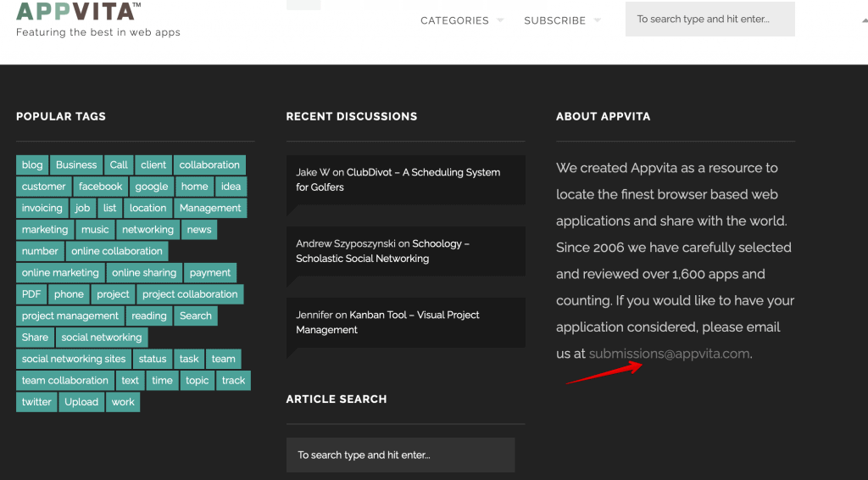
Task: Select the idea tag
Action: (x=231, y=187)
